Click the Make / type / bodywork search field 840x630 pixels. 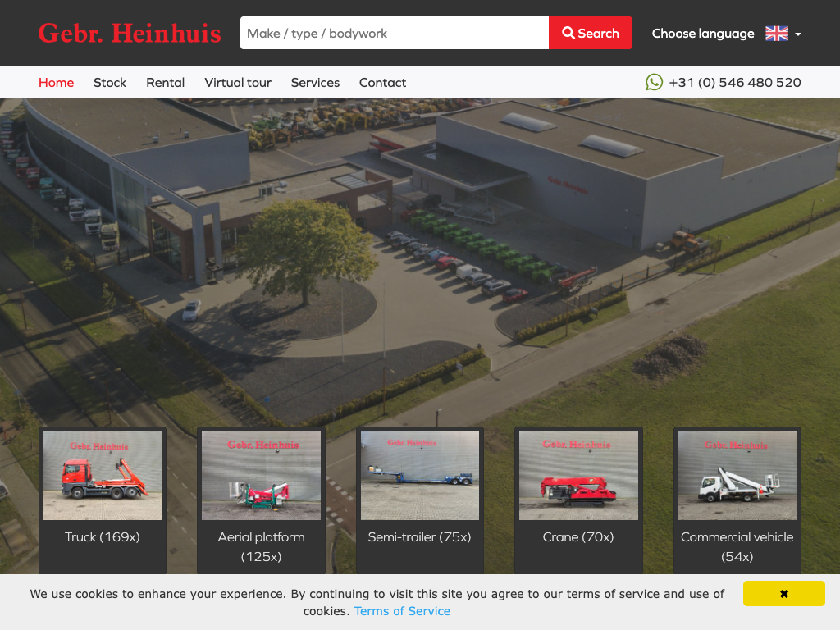tap(394, 33)
